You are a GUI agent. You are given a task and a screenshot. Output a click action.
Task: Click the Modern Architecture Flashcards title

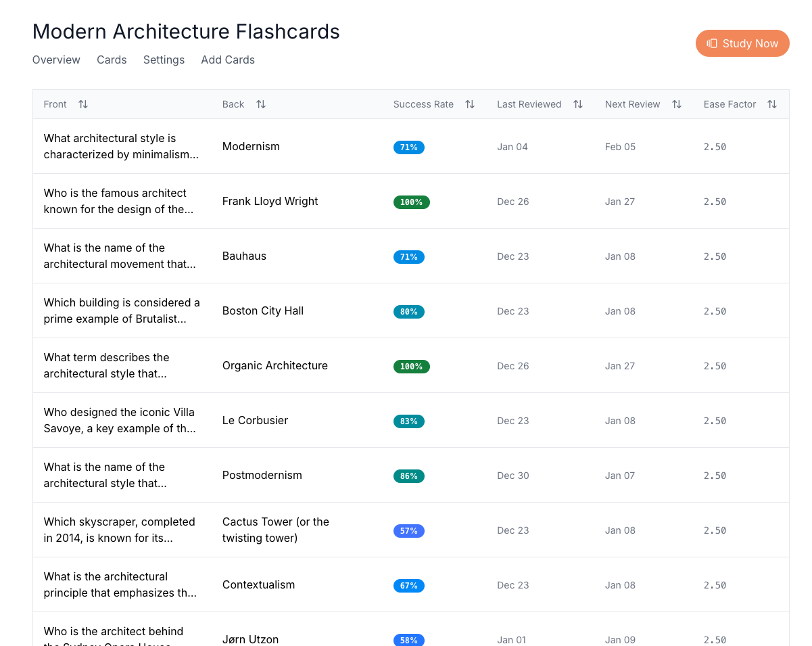tap(186, 32)
